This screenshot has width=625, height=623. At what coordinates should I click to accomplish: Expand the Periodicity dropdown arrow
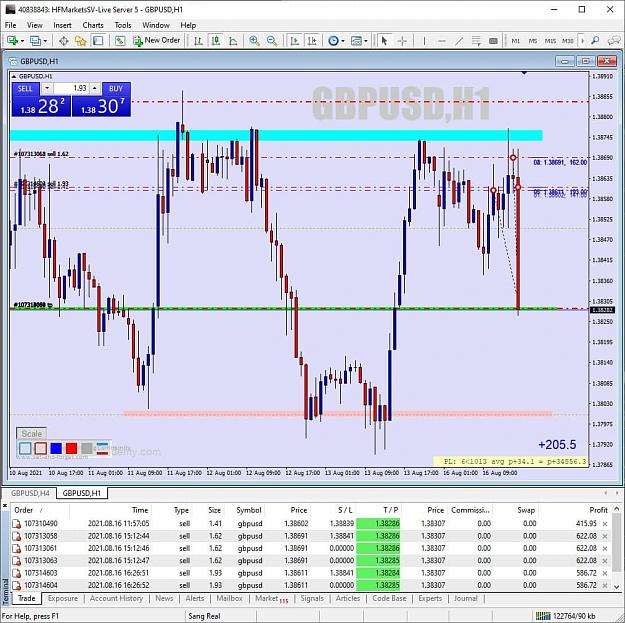343,41
